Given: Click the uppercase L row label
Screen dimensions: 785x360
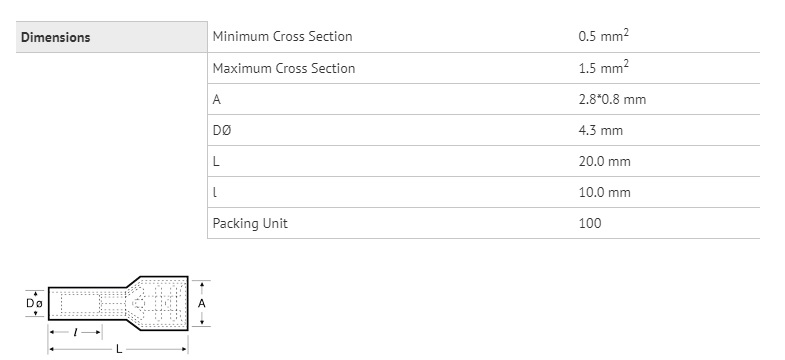Looking at the screenshot, I should 216,162.
